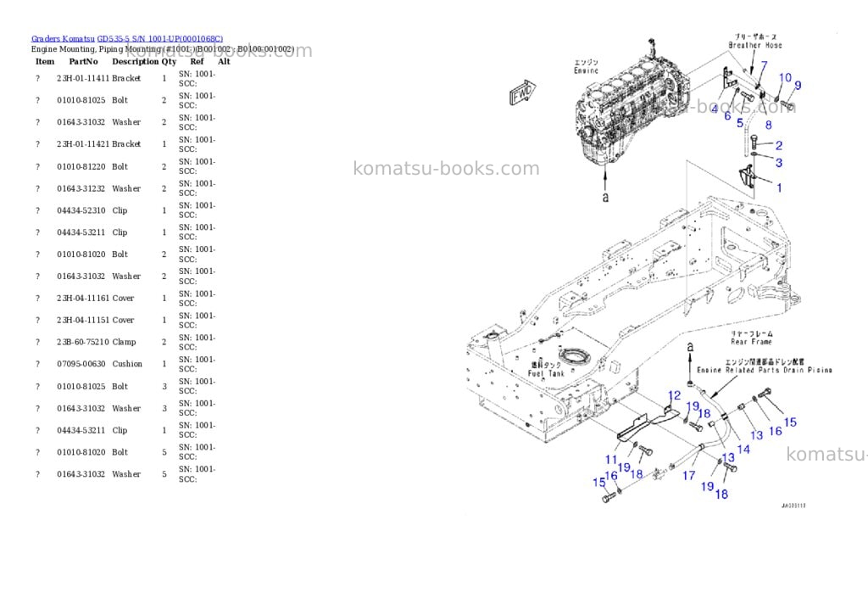Click the Cushion description cell
The height and width of the screenshot is (615, 868).
(127, 364)
